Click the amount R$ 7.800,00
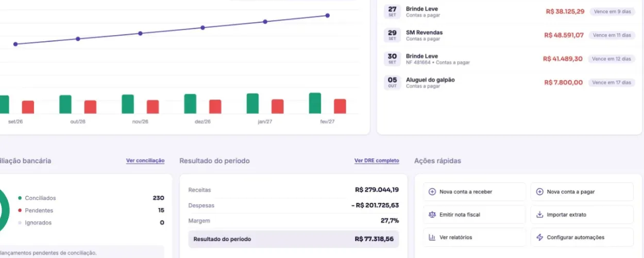 pos(564,82)
